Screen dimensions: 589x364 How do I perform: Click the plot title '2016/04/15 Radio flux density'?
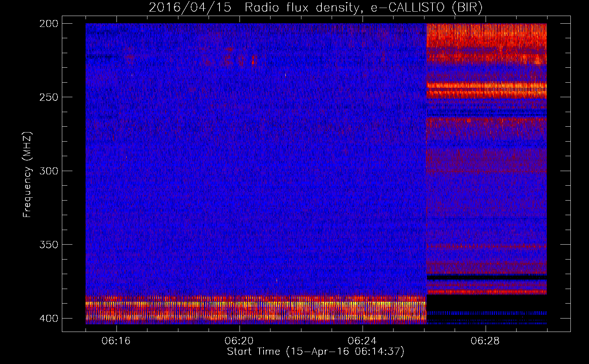pyautogui.click(x=316, y=8)
